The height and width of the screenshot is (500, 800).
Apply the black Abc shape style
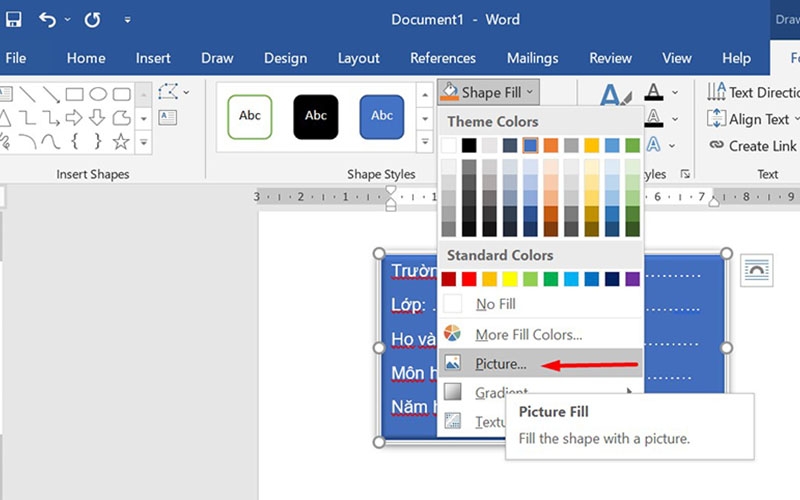pyautogui.click(x=316, y=116)
